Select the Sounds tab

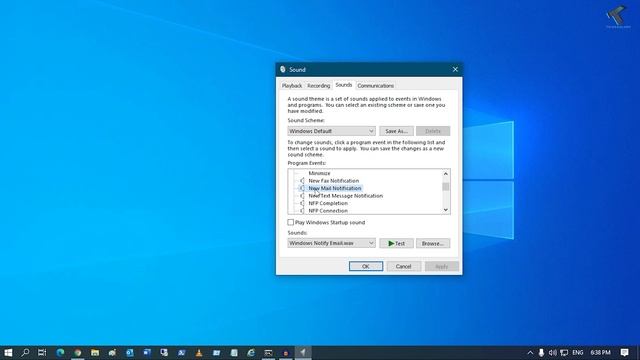(x=344, y=85)
